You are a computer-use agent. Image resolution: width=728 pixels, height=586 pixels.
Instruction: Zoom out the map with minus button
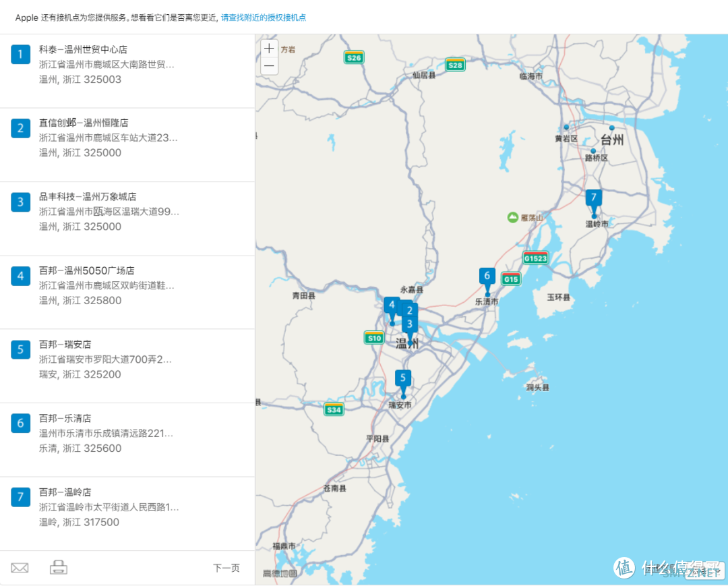pos(269,66)
